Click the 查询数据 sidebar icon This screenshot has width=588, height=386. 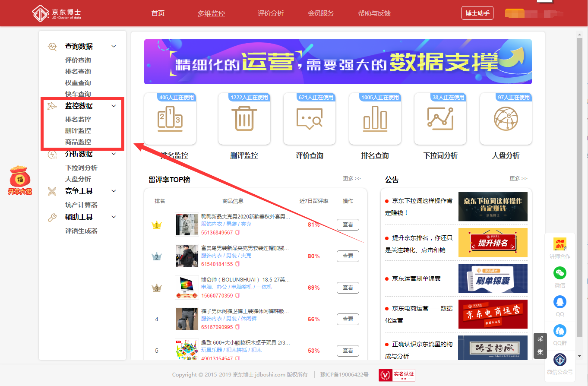[52, 46]
